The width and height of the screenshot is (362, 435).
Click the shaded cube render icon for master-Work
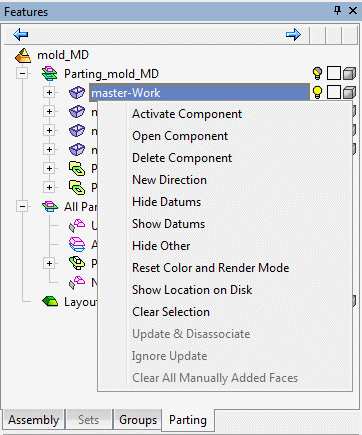349,92
